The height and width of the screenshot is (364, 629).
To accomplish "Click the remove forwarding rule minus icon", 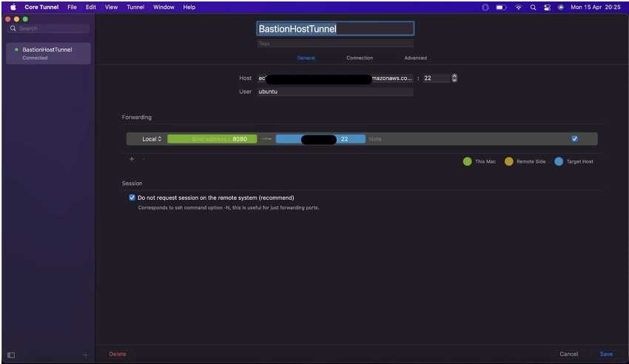I will [x=144, y=159].
